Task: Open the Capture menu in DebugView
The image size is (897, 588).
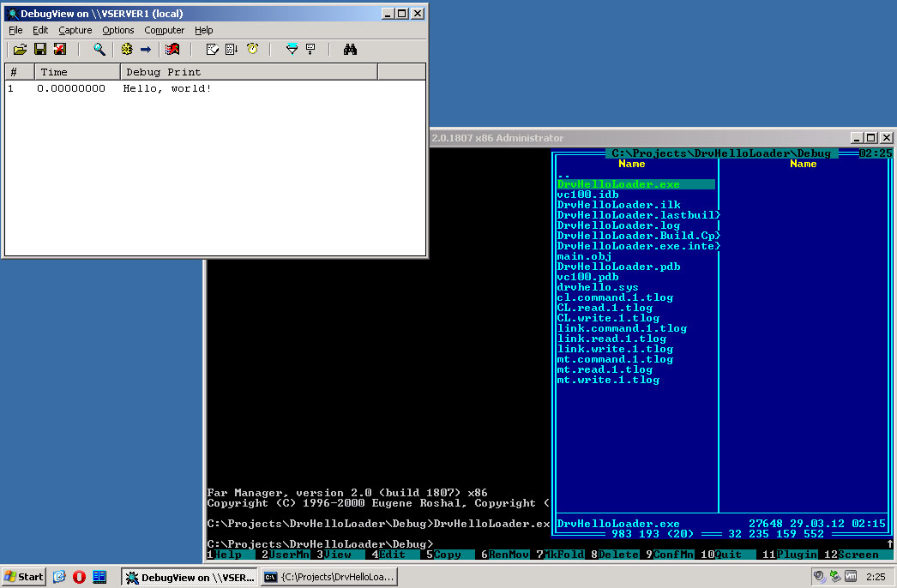Action: pyautogui.click(x=75, y=30)
